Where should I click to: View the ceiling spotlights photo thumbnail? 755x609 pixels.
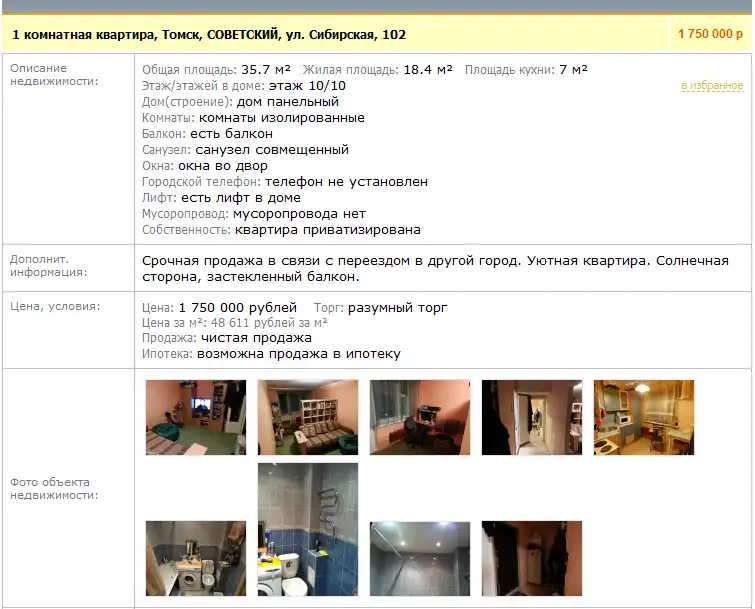coord(419,558)
